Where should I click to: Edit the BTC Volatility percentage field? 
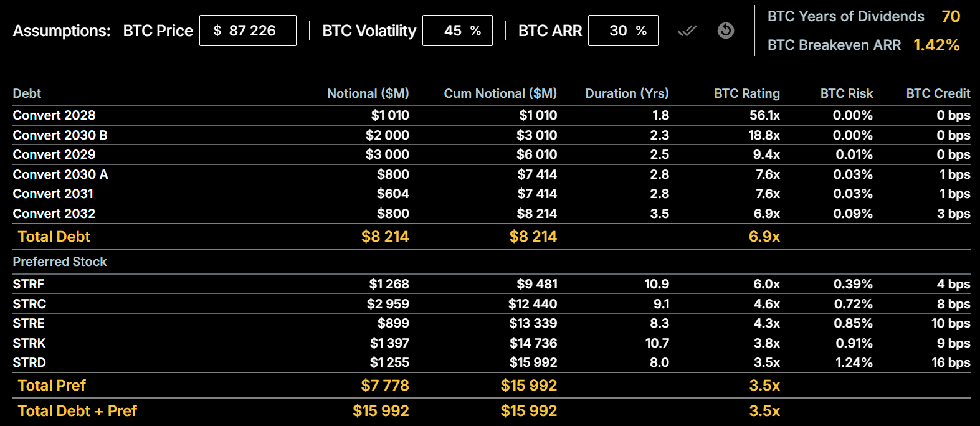[x=457, y=31]
